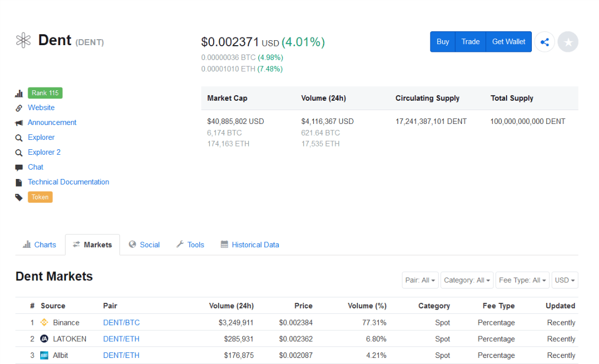The image size is (599, 364).
Task: Click the Social tab globe icon
Action: coord(132,245)
